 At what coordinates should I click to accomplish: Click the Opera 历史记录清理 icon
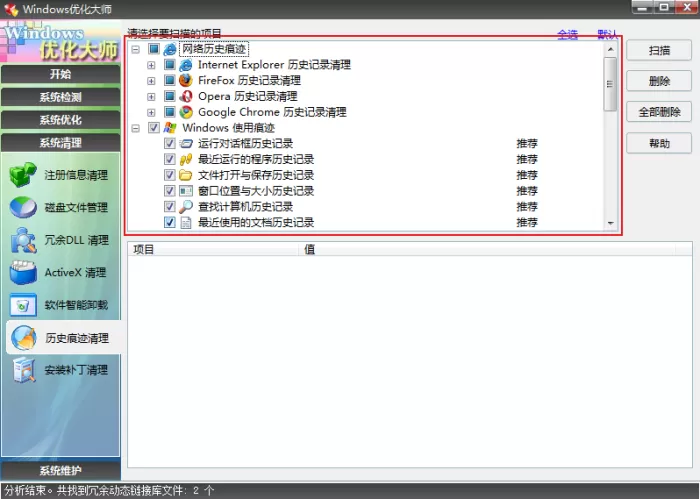pyautogui.click(x=186, y=96)
